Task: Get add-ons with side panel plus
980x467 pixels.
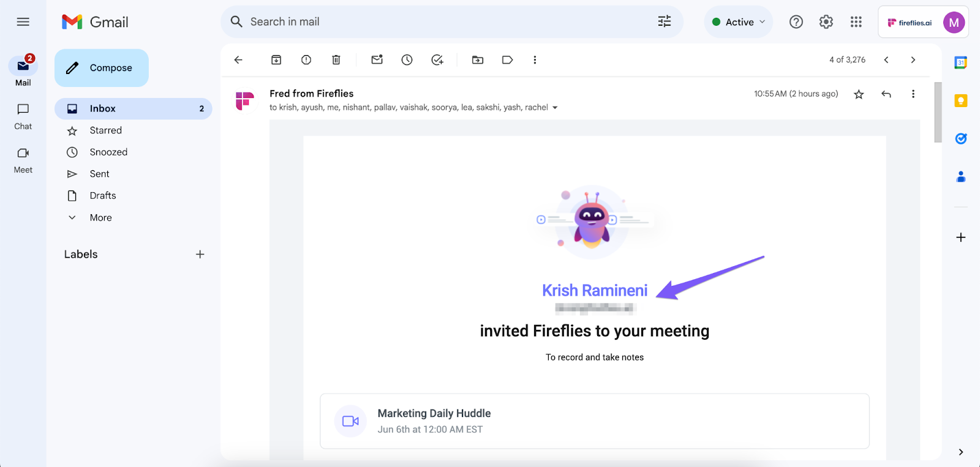Action: point(961,237)
